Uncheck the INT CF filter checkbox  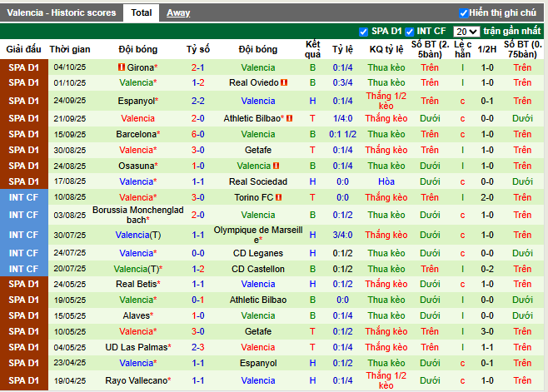coord(410,31)
